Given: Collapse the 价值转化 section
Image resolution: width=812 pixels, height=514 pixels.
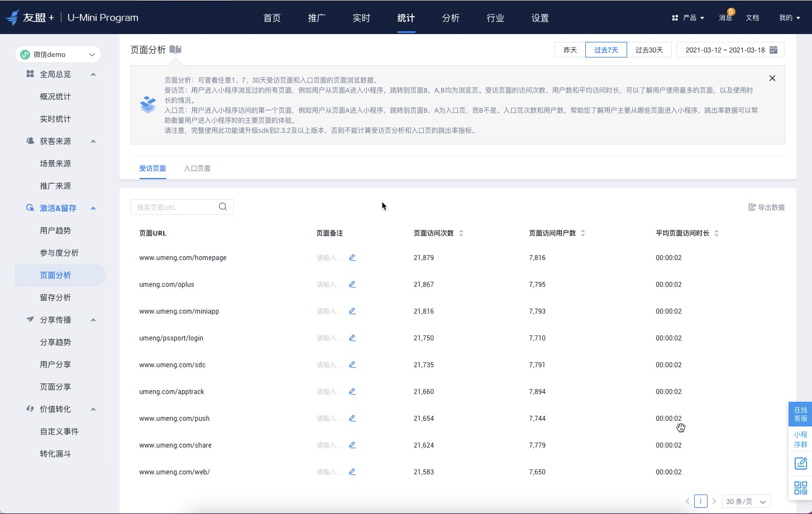Looking at the screenshot, I should coord(93,409).
